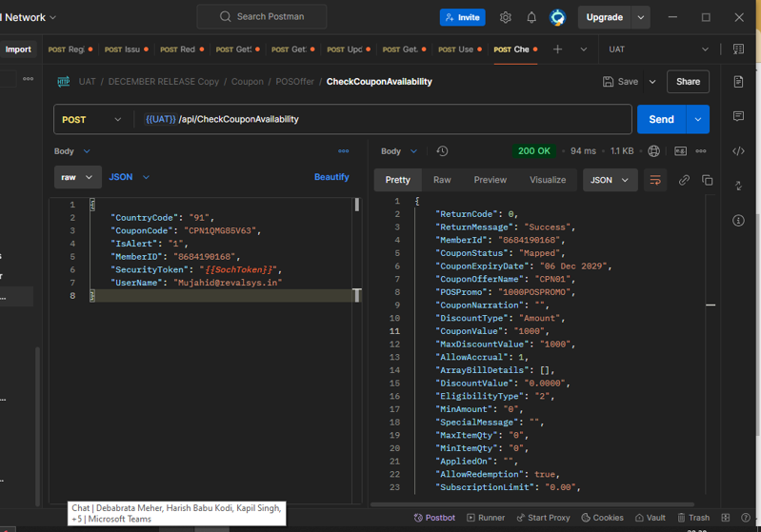Open Cookies from the status bar
The width and height of the screenshot is (761, 532).
601,518
